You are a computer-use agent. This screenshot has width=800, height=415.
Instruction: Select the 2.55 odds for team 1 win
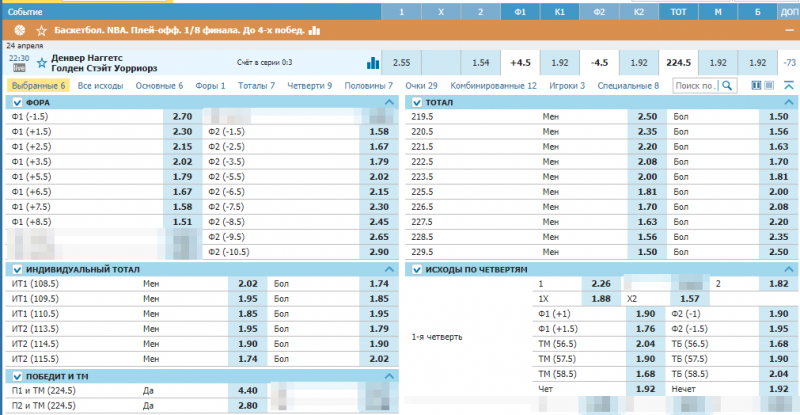coord(401,62)
